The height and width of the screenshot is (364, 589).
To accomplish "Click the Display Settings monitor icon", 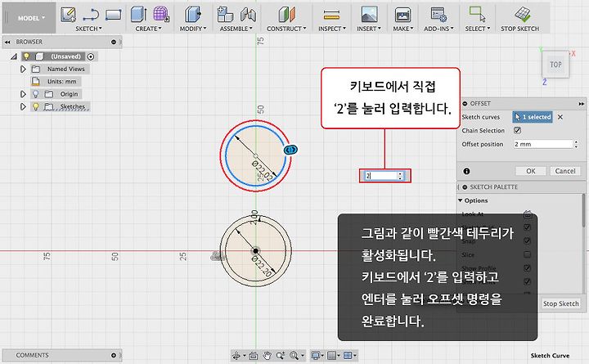I will (316, 355).
